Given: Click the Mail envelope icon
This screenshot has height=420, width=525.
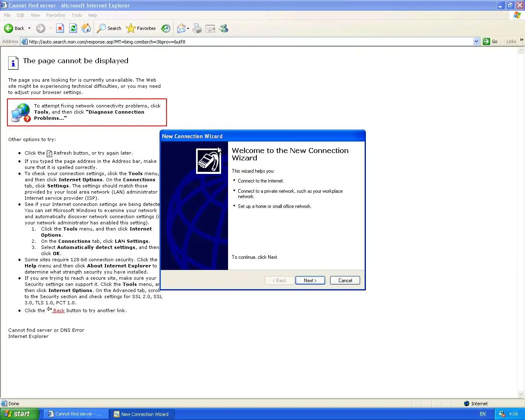Looking at the screenshot, I should tap(181, 28).
